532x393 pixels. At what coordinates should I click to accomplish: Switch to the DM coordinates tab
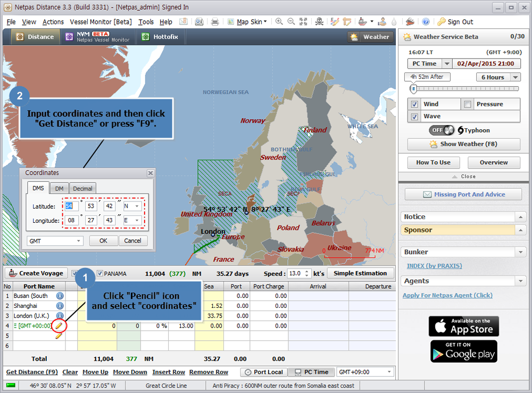tap(60, 189)
